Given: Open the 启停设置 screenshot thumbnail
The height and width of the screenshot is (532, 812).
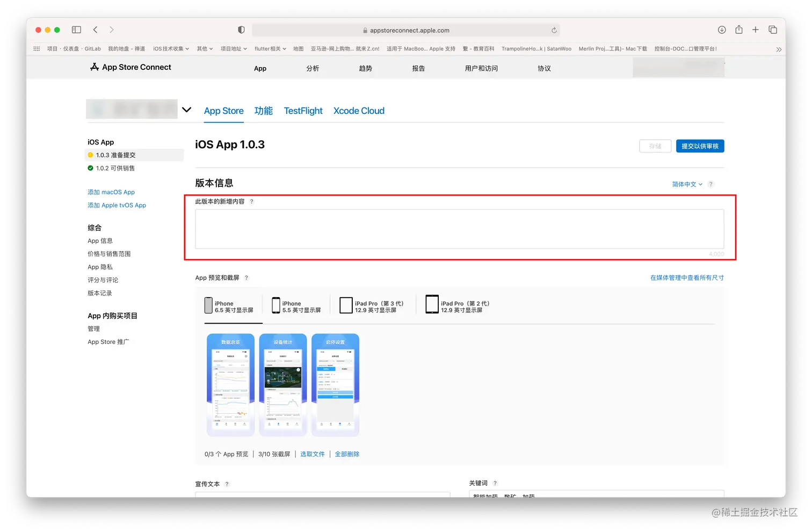Looking at the screenshot, I should 335,385.
